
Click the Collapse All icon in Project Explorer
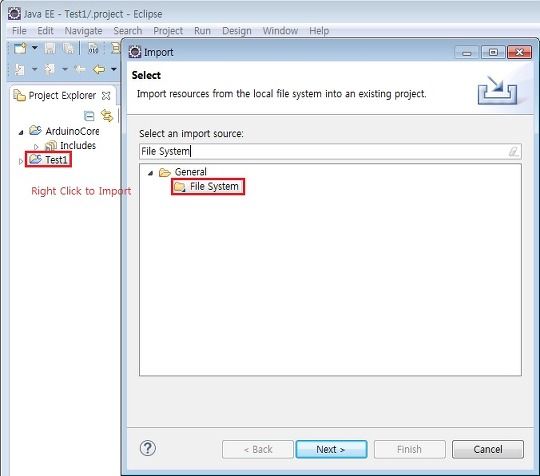tap(89, 116)
